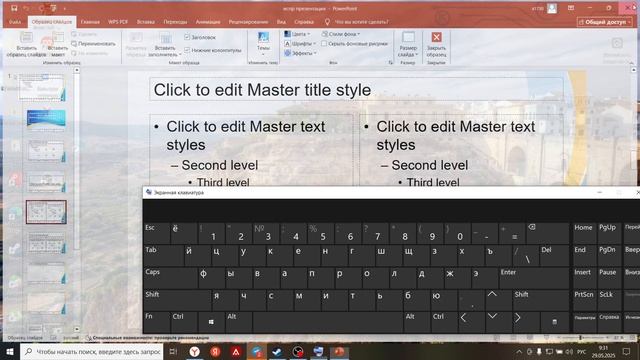Screen dimensions: 640x360
Task: Click the lightbulb Tell Me icon
Action: (x=327, y=22)
